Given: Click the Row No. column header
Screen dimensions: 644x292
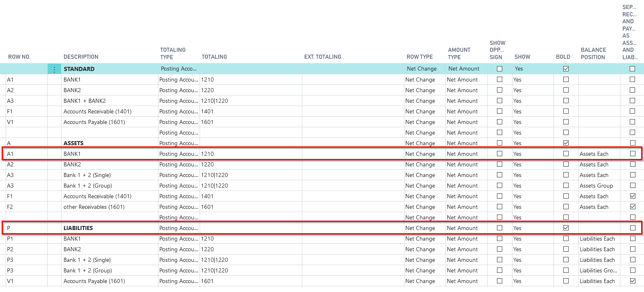Looking at the screenshot, I should [19, 57].
